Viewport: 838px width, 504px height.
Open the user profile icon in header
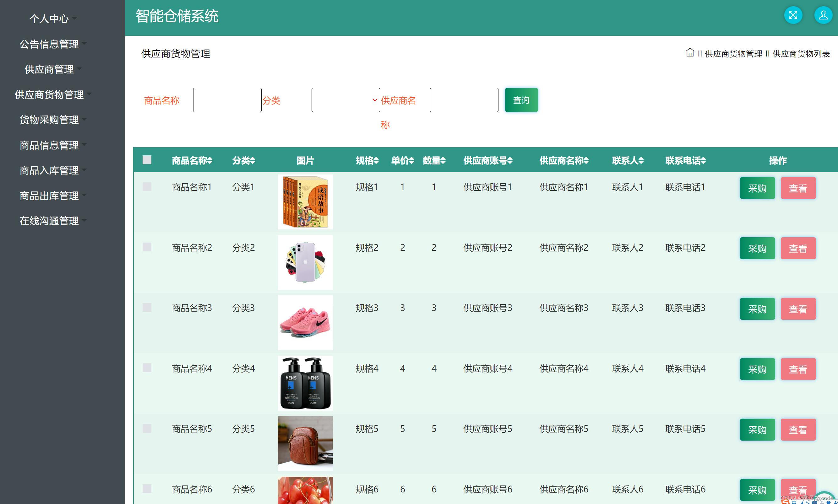click(823, 15)
